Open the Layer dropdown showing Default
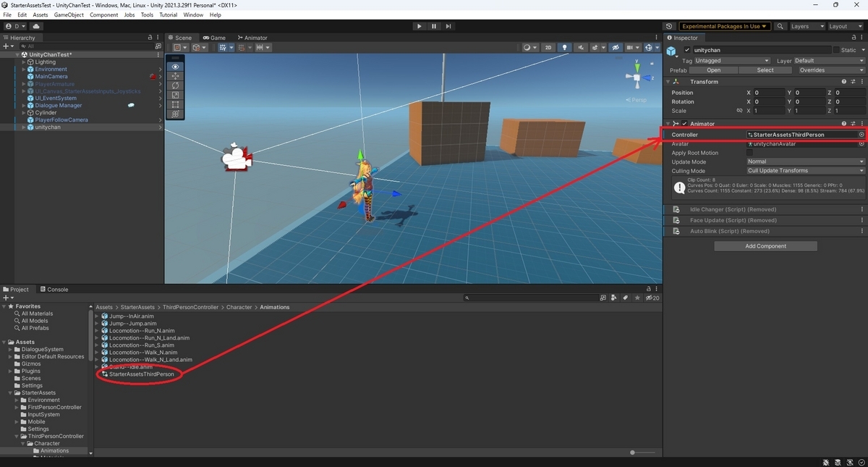868x467 pixels. tap(830, 61)
